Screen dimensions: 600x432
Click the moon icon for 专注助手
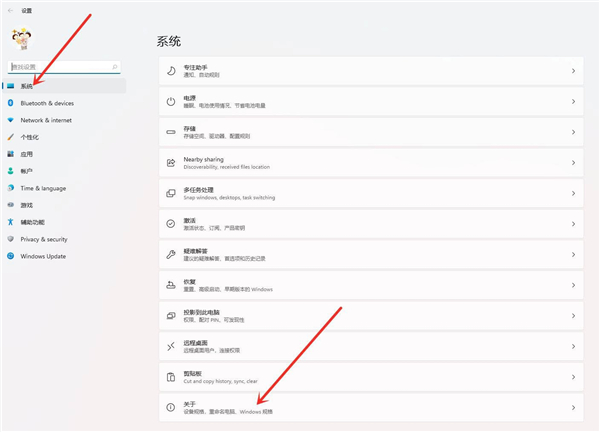point(171,71)
